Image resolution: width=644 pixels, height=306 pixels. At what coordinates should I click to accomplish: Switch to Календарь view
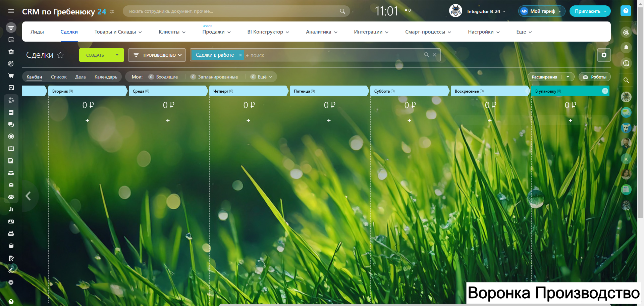[106, 77]
